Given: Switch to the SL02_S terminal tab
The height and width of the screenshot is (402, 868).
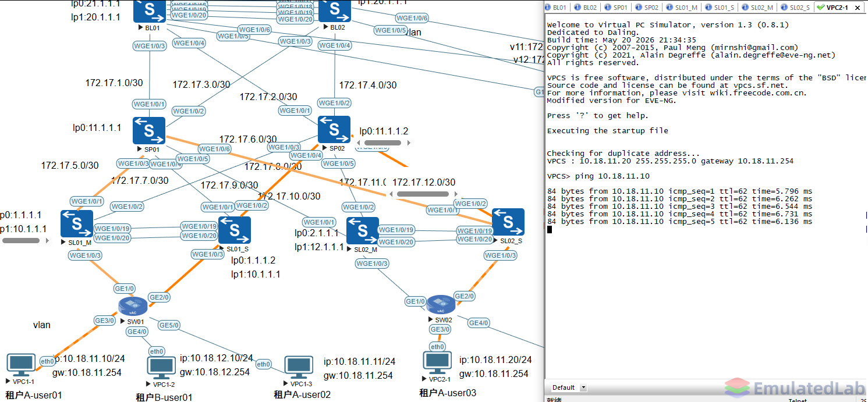Looking at the screenshot, I should [x=795, y=8].
